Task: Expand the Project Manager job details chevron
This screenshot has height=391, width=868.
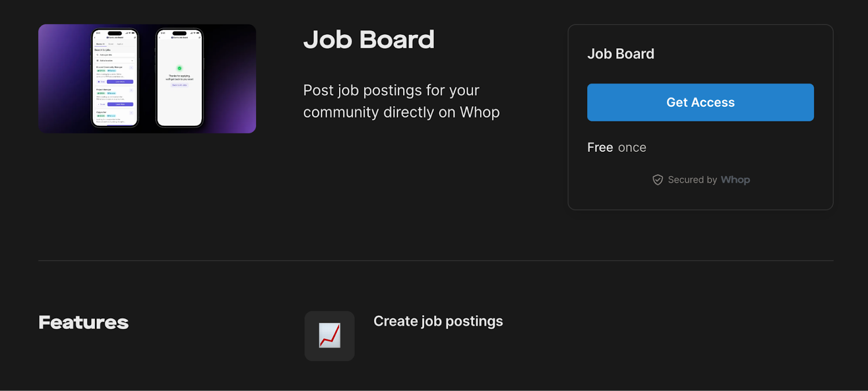Action: [131, 89]
